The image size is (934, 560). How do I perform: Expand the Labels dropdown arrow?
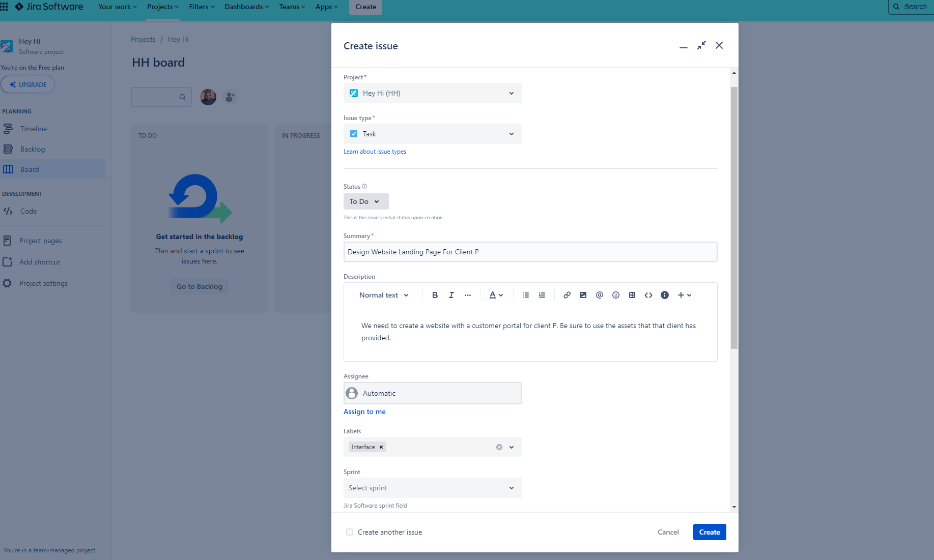pyautogui.click(x=511, y=447)
